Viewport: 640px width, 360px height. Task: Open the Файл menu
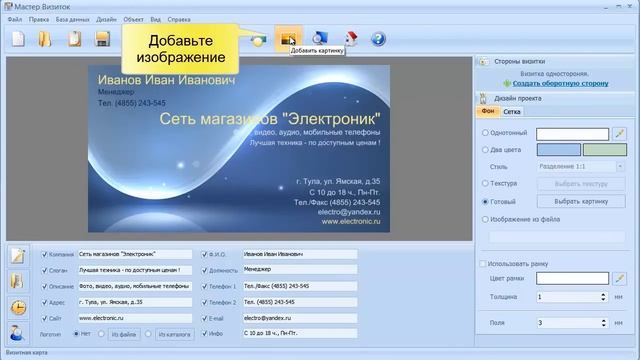(15, 19)
